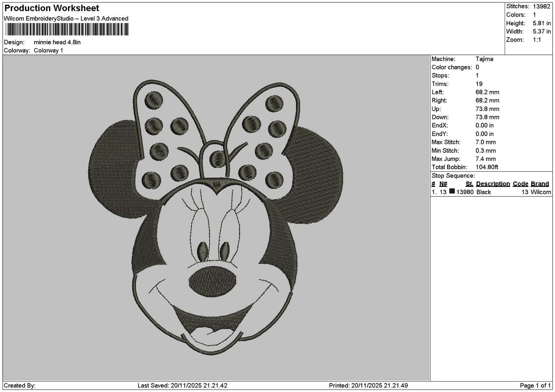The image size is (555, 392).
Task: Click the 'Colors:' label in top-right panel
Action: 516,15
